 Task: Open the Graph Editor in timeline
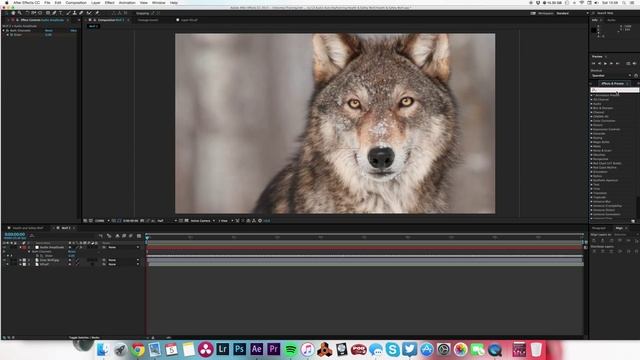pyautogui.click(x=139, y=236)
